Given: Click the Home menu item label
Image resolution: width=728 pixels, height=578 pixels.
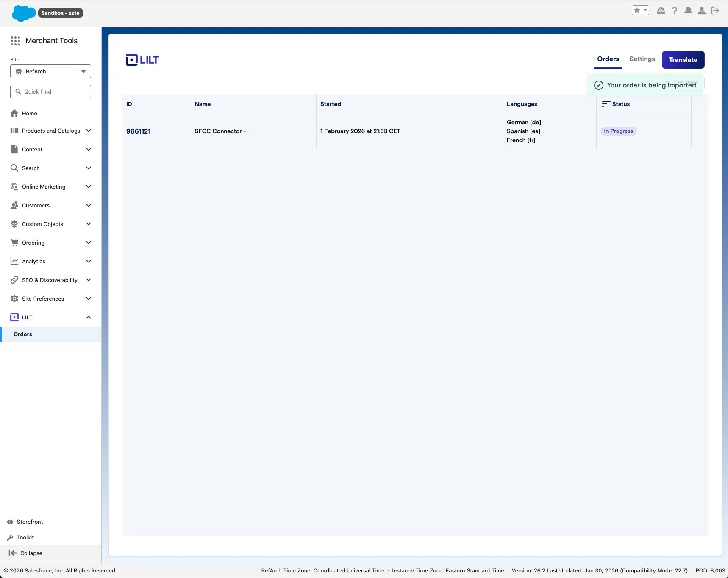Looking at the screenshot, I should [x=29, y=113].
